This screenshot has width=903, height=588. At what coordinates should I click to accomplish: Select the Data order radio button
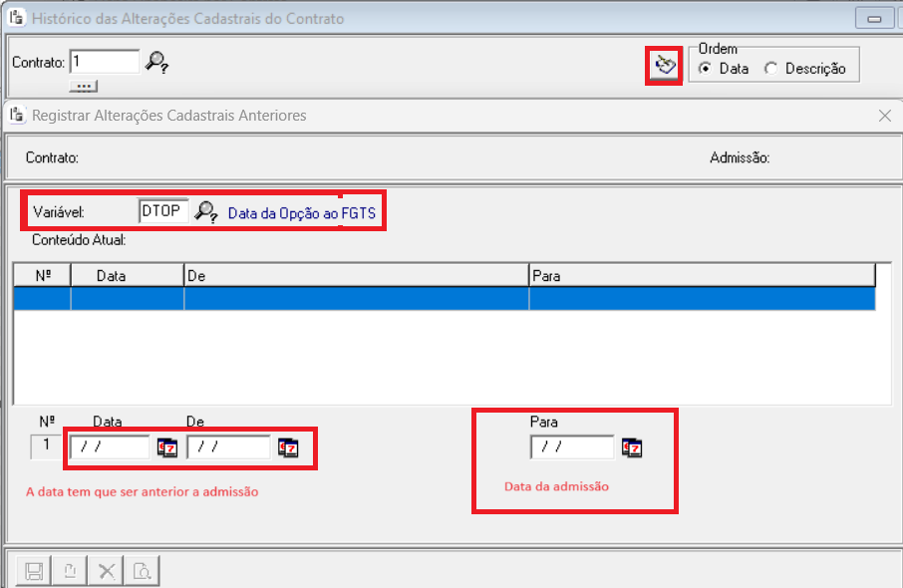(706, 69)
